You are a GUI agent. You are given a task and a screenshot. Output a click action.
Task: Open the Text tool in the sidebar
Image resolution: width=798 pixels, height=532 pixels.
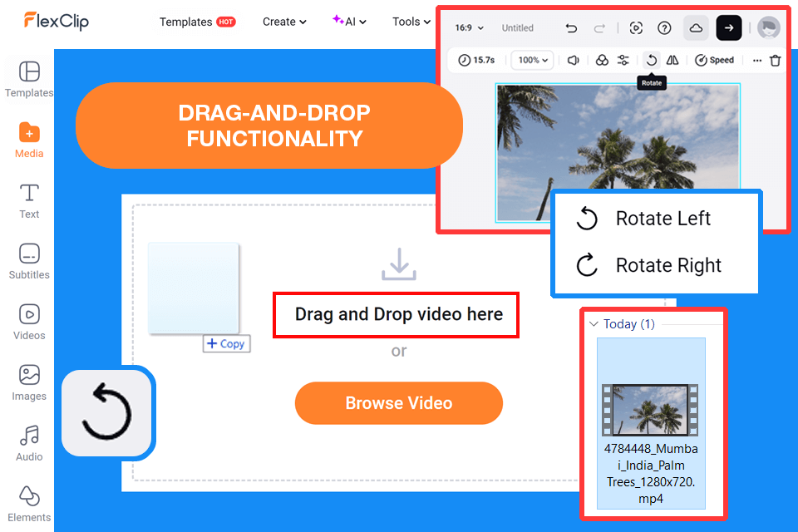29,201
